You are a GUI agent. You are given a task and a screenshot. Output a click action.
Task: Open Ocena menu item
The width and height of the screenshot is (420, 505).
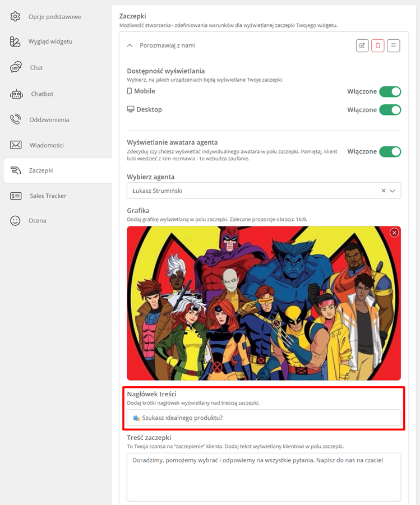[x=38, y=221]
